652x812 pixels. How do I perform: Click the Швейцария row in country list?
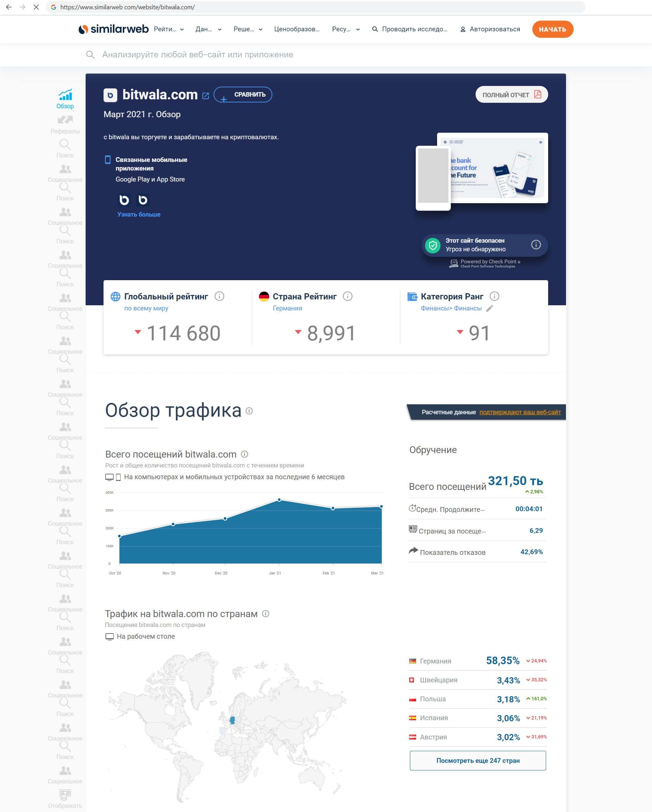point(478,680)
